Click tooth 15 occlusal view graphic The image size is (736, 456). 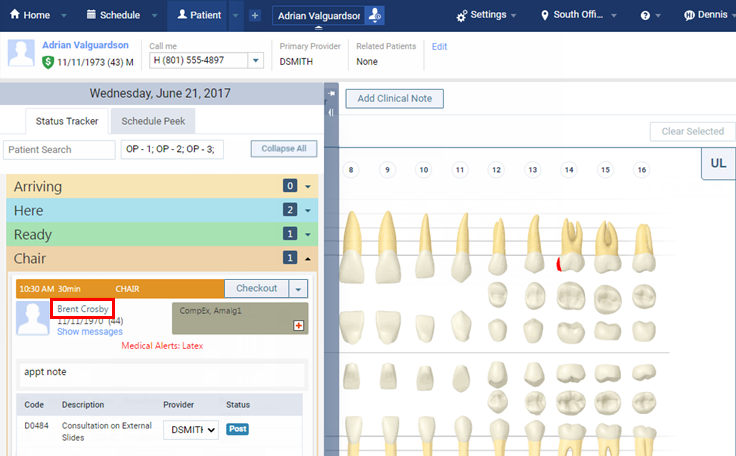point(607,299)
